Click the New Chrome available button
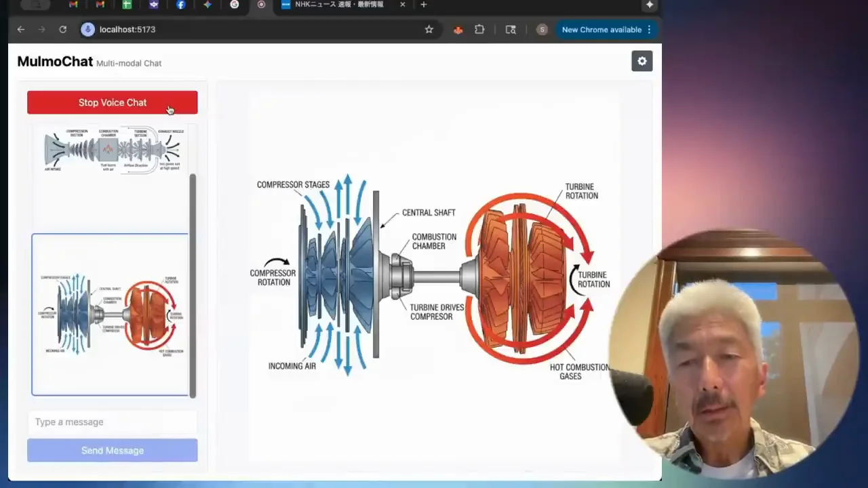 pos(601,29)
